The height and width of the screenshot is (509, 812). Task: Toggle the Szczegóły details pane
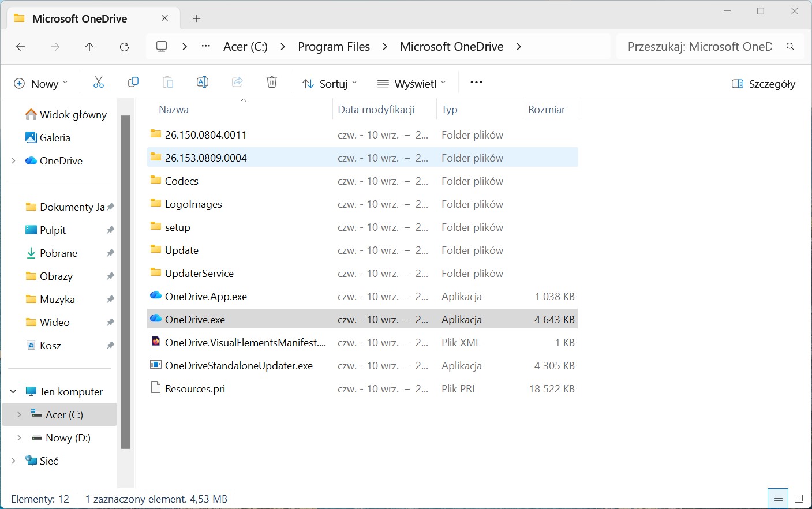tap(763, 84)
